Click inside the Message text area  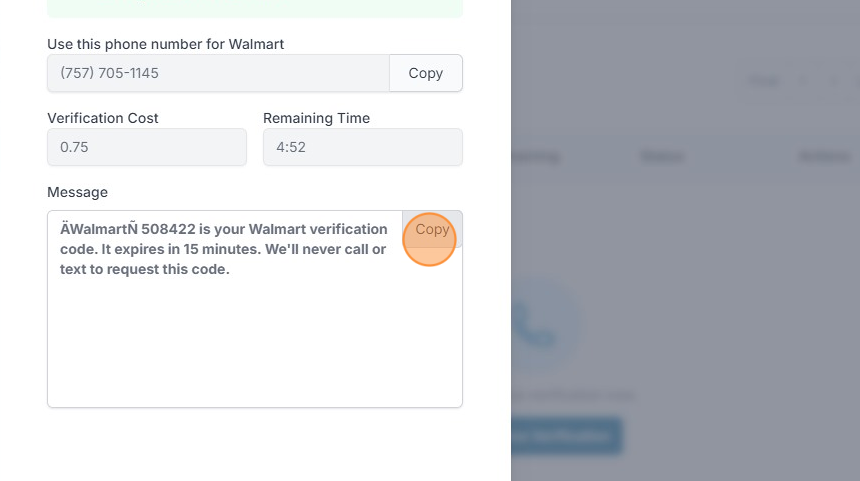coord(254,340)
